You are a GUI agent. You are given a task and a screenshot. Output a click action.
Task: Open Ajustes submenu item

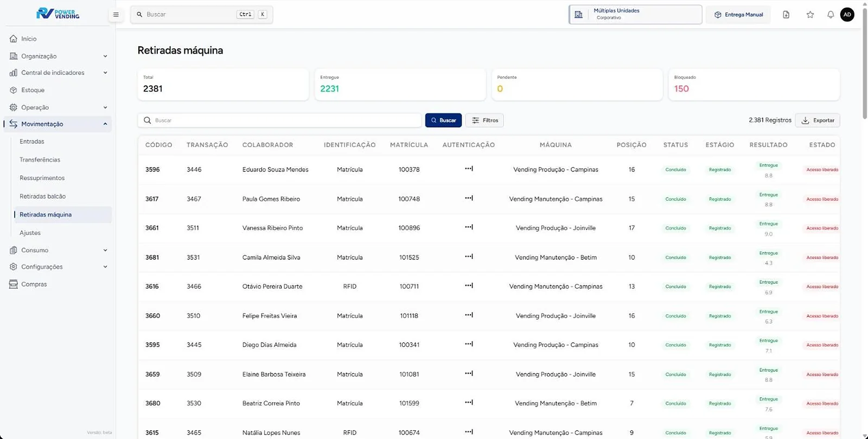[30, 233]
